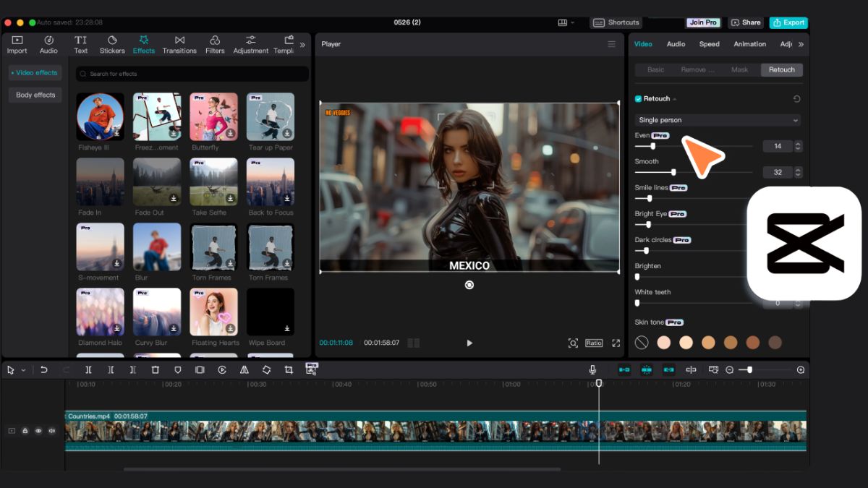Image resolution: width=868 pixels, height=488 pixels.
Task: Open the Single person dropdown
Action: [x=718, y=120]
